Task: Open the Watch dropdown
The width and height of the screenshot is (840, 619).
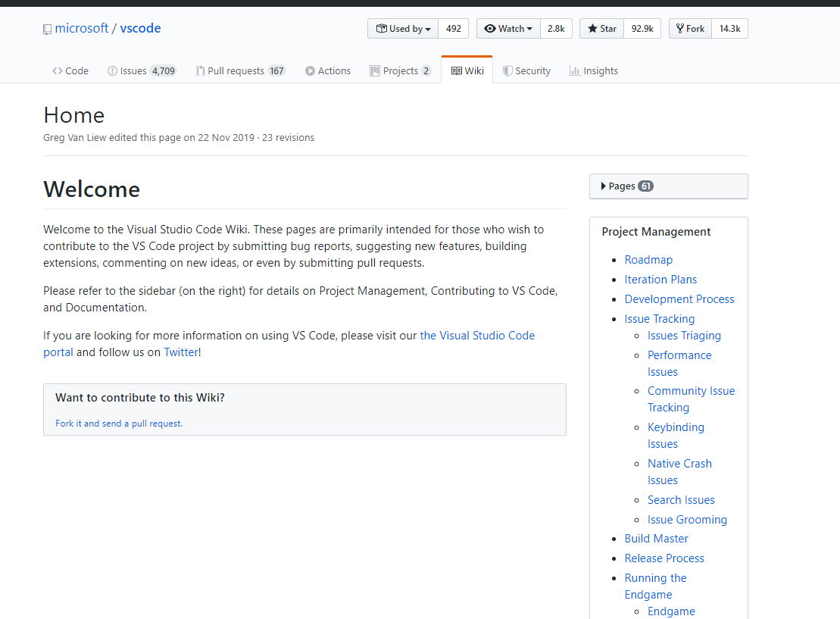Action: coord(508,29)
